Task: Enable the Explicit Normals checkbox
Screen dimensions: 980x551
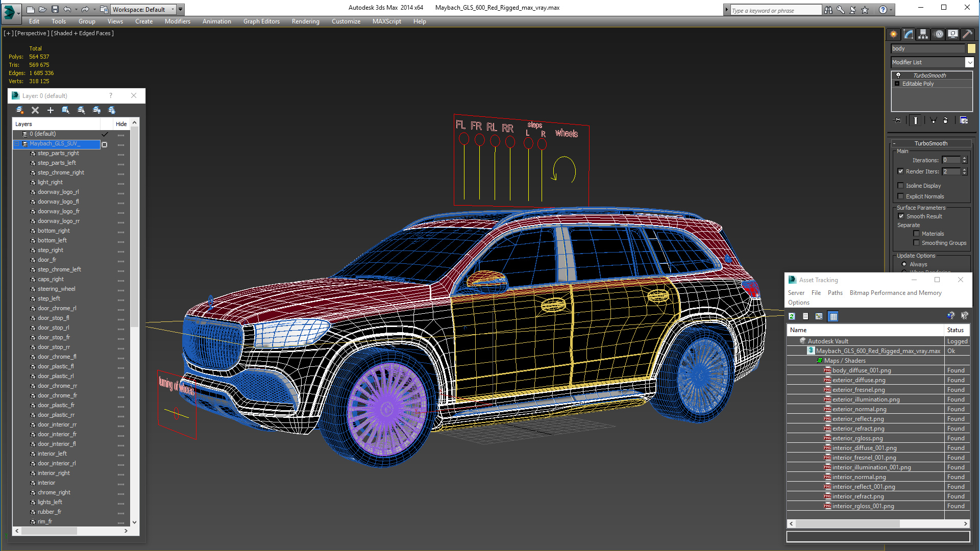Action: pyautogui.click(x=900, y=196)
